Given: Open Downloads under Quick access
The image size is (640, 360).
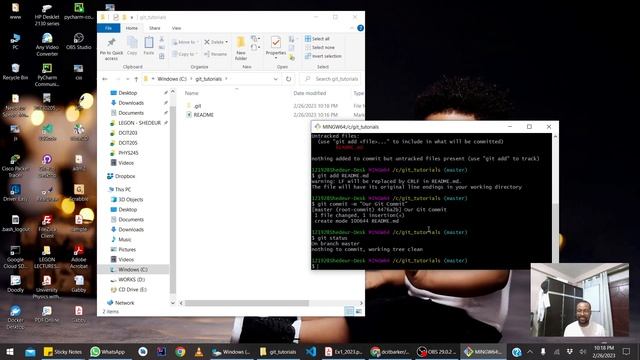Looking at the screenshot, I should coord(131,103).
